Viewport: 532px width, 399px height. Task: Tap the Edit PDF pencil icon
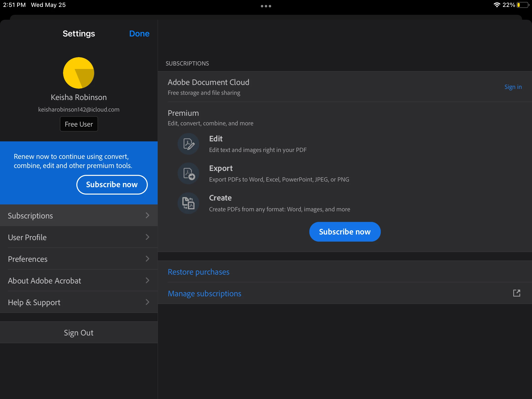[x=188, y=144]
